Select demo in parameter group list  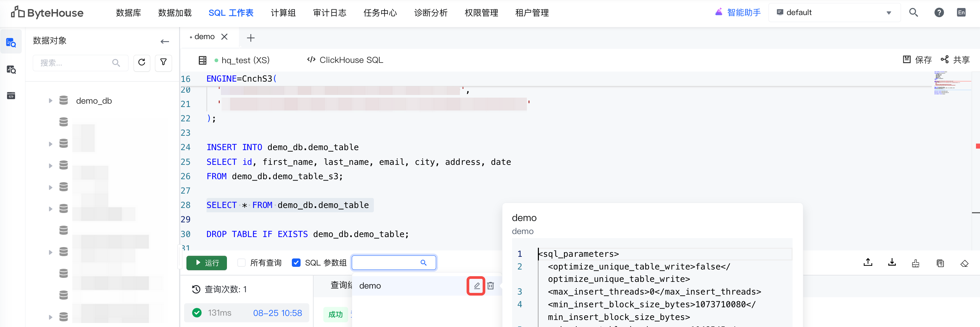point(370,286)
